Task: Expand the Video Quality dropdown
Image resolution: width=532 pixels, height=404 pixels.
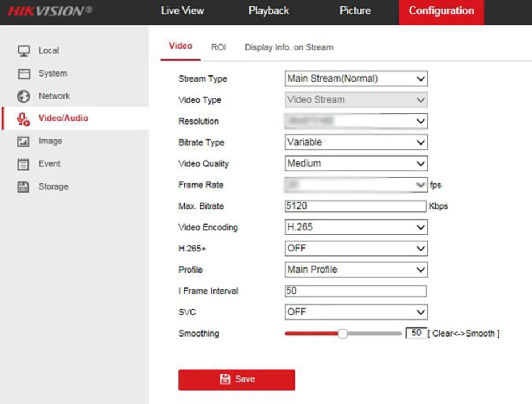Action: (x=356, y=163)
